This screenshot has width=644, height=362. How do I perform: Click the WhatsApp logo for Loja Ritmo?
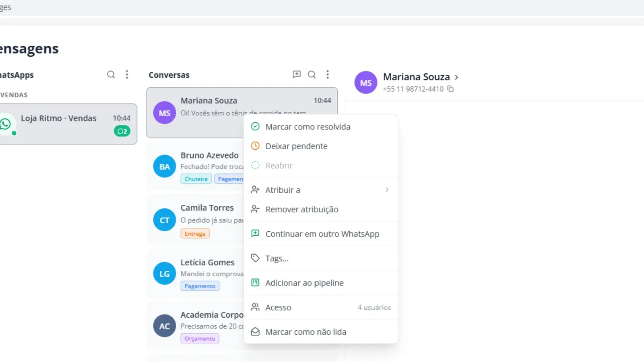[6, 124]
